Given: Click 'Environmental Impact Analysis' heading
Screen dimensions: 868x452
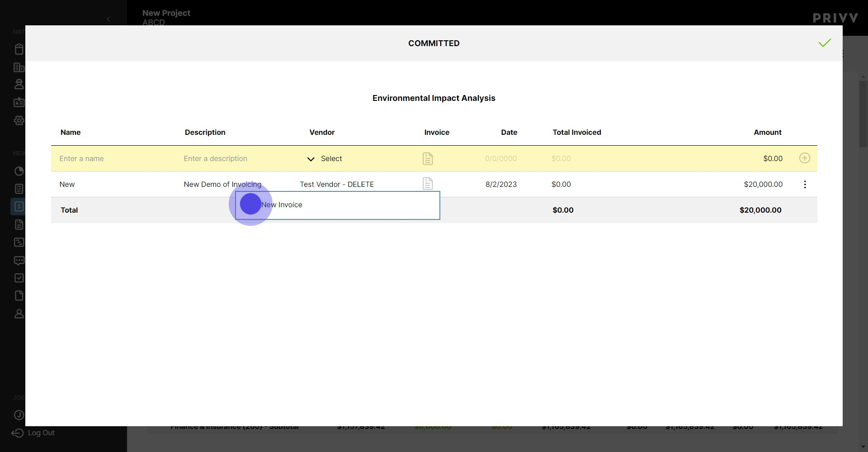Looking at the screenshot, I should (434, 98).
